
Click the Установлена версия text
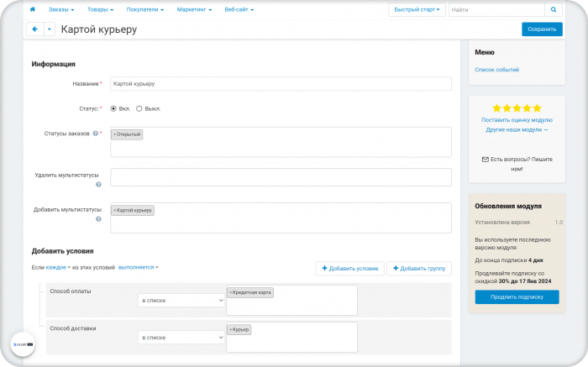(x=502, y=223)
